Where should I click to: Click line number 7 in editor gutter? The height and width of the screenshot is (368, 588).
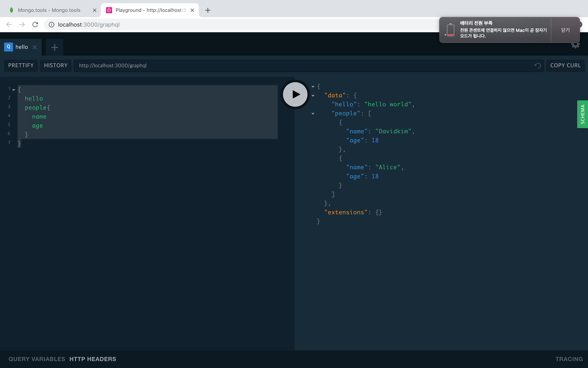point(9,143)
